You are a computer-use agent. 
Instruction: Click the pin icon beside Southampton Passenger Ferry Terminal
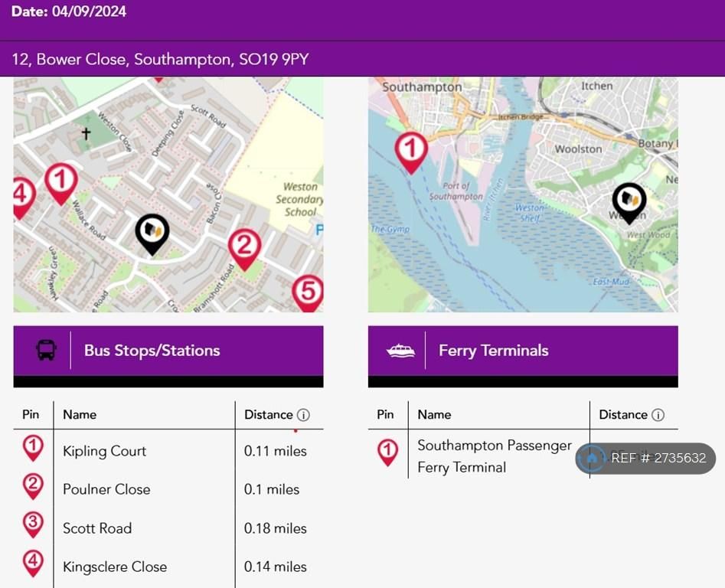pyautogui.click(x=388, y=452)
